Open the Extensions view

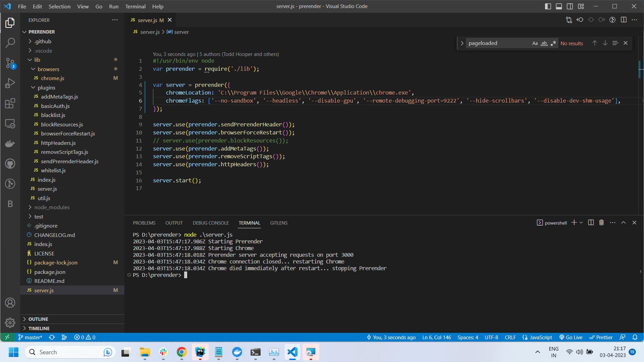[10, 103]
